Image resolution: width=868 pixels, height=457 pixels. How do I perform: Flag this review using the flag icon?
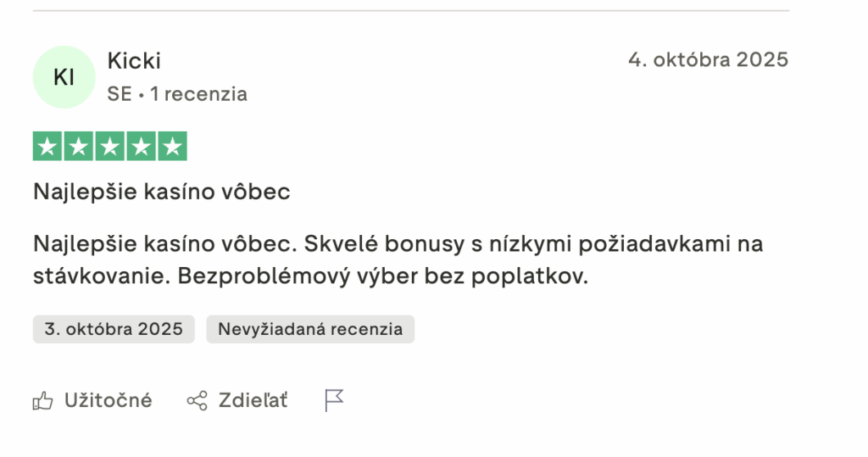[x=335, y=400]
